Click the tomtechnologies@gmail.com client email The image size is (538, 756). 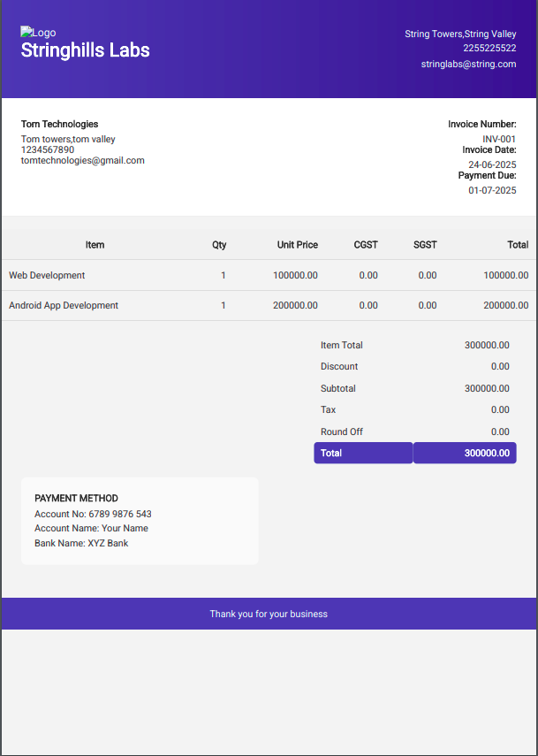82,161
